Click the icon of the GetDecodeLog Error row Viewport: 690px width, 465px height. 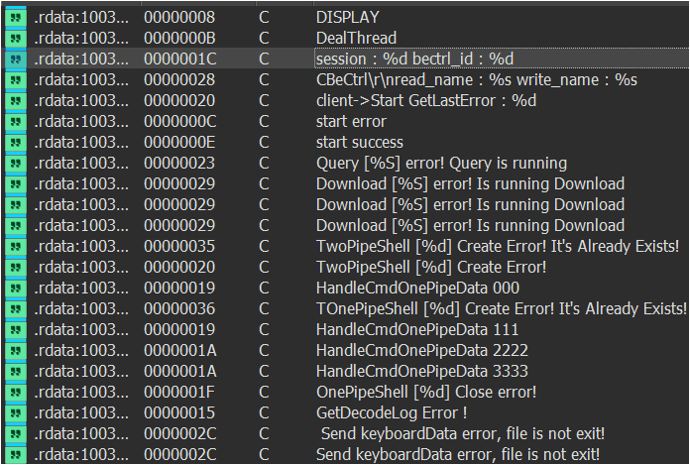pyautogui.click(x=16, y=413)
